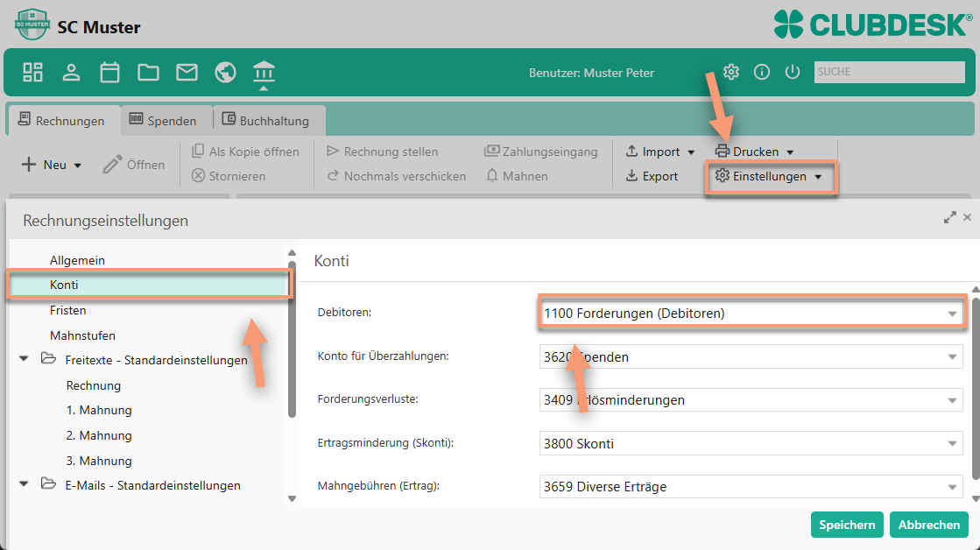Collapse Freitexte - Standardeinstellungen folder

click(24, 359)
